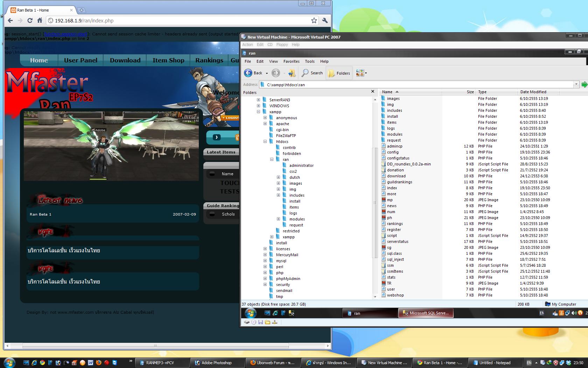This screenshot has width=588, height=368.
Task: Open the CD menu in Virtual PC
Action: pos(270,45)
